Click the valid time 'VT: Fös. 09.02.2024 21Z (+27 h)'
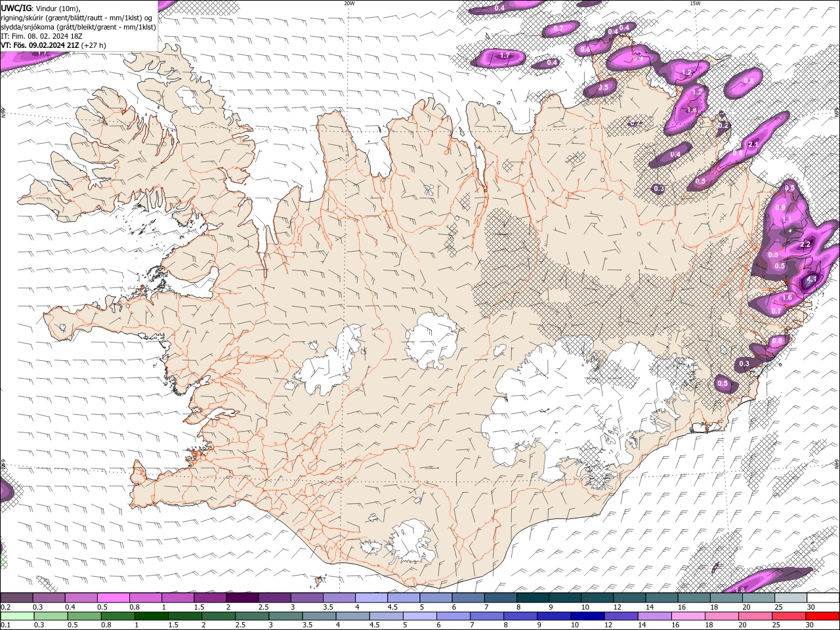 [x=53, y=45]
